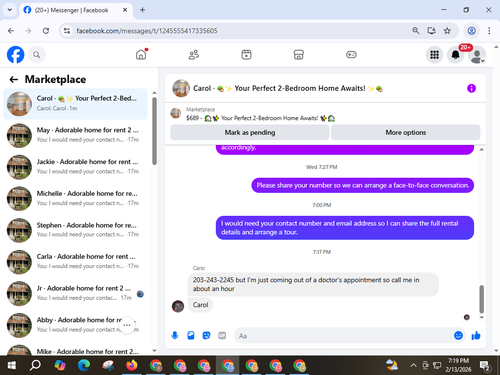Open Jr's Adorable home conversation
The width and height of the screenshot is (500, 375).
tap(75, 293)
